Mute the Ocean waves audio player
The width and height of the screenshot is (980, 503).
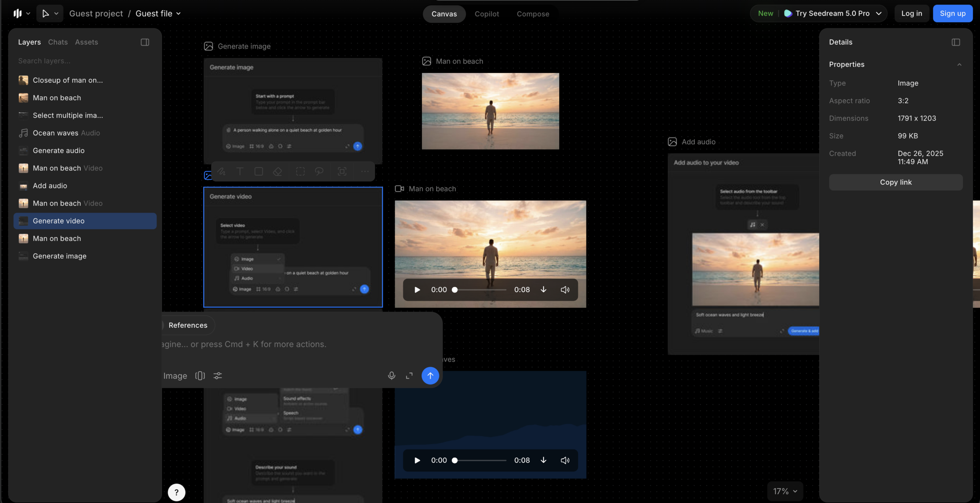(x=565, y=460)
